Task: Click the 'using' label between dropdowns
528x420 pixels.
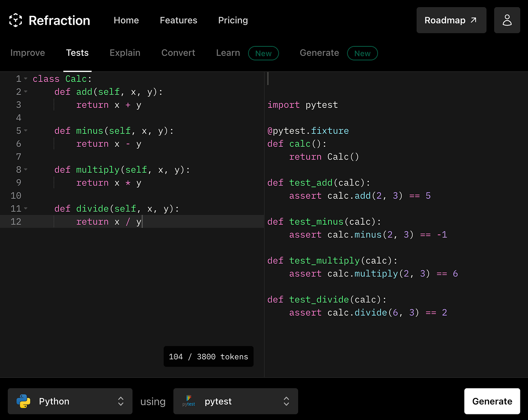Action: pyautogui.click(x=153, y=402)
